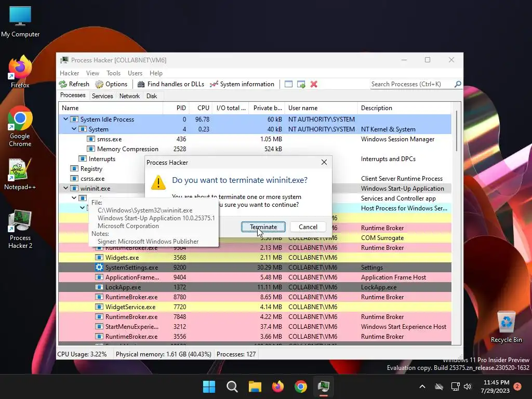Sort by the User name column header
Viewport: 532px width, 399px height.
[321, 108]
